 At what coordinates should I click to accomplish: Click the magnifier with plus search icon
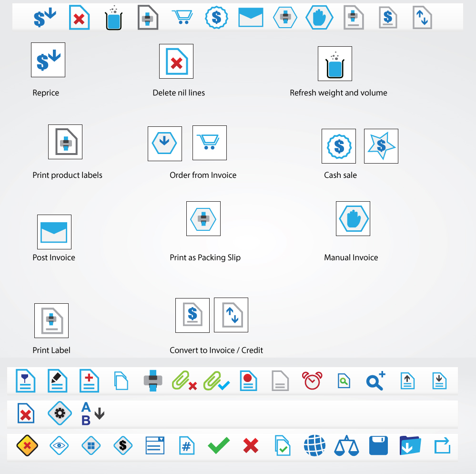[375, 380]
